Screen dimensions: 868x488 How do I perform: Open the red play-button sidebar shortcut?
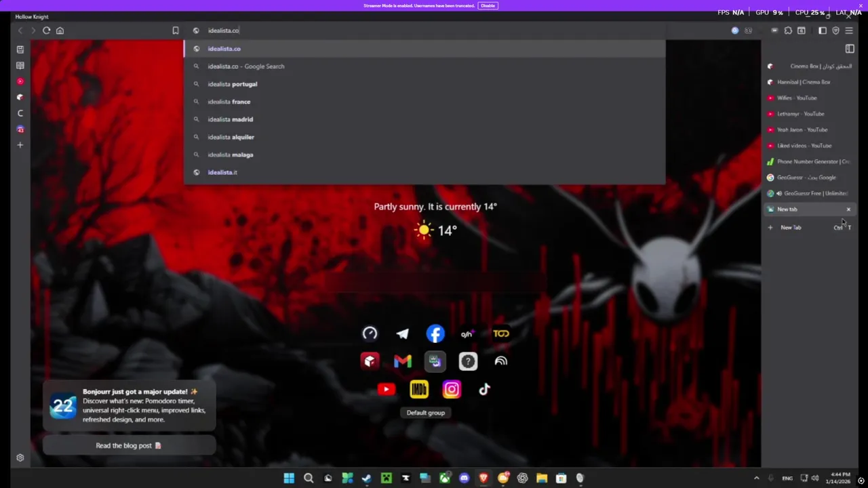(x=20, y=81)
